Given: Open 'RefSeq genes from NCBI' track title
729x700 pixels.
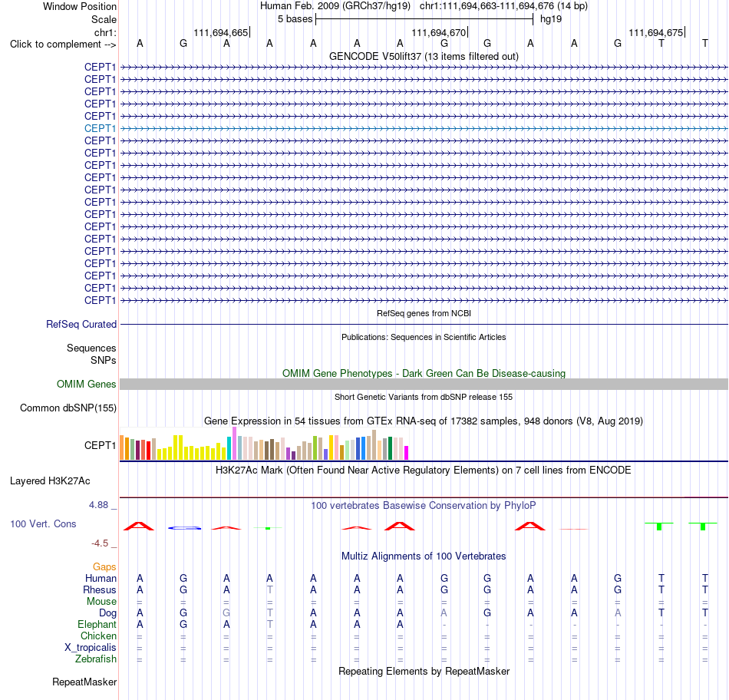Looking at the screenshot, I should tap(424, 313).
